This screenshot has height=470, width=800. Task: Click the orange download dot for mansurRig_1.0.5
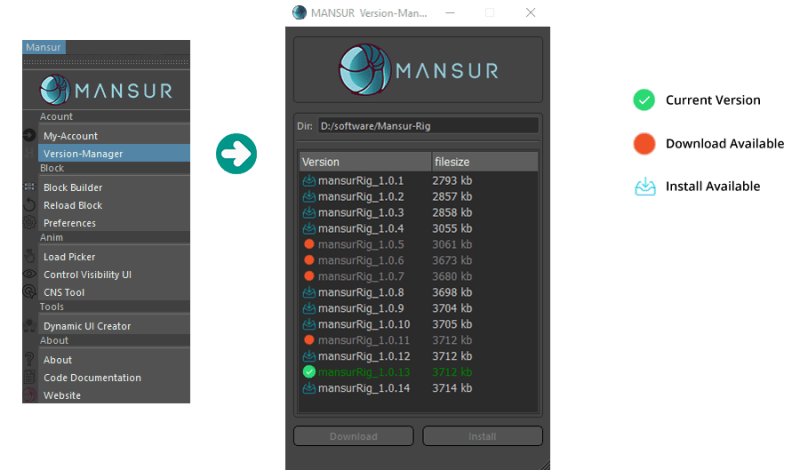coord(309,244)
